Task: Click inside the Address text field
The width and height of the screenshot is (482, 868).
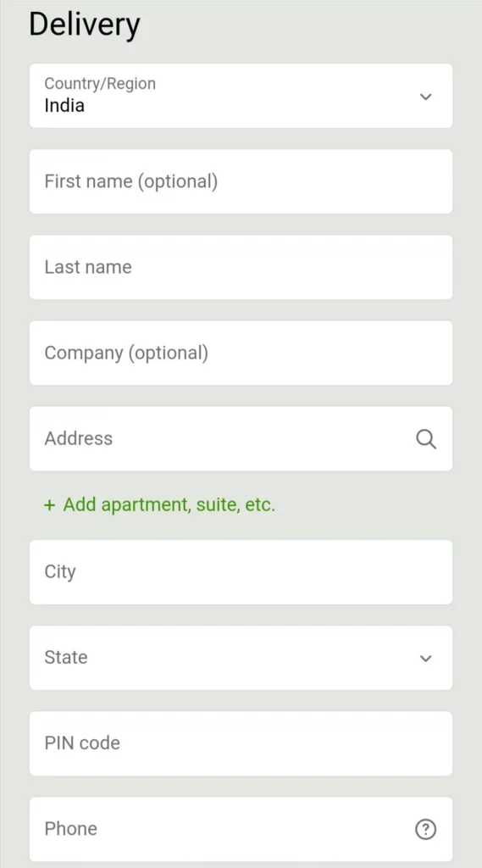Action: coord(241,438)
